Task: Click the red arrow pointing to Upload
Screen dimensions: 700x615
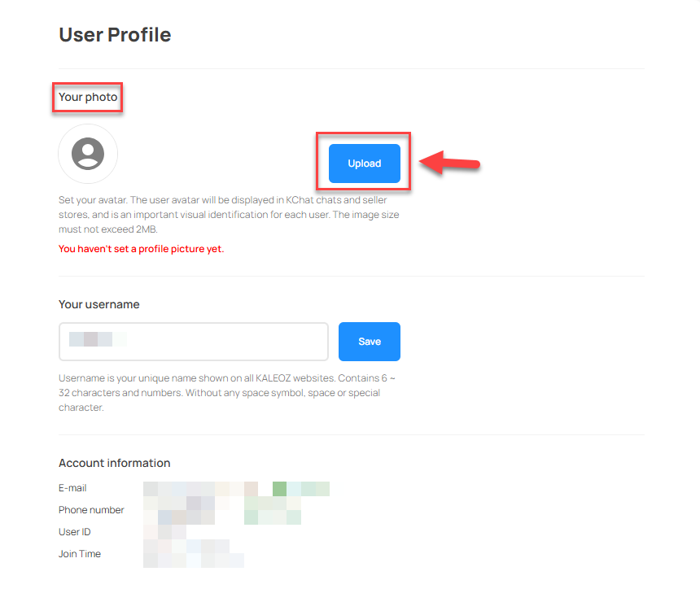Action: point(449,163)
